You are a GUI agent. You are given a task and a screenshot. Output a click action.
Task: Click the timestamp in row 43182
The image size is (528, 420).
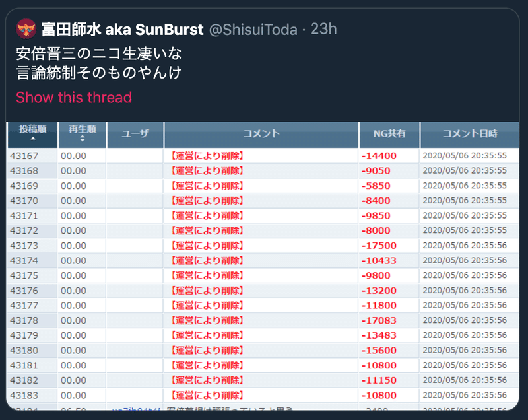click(465, 380)
